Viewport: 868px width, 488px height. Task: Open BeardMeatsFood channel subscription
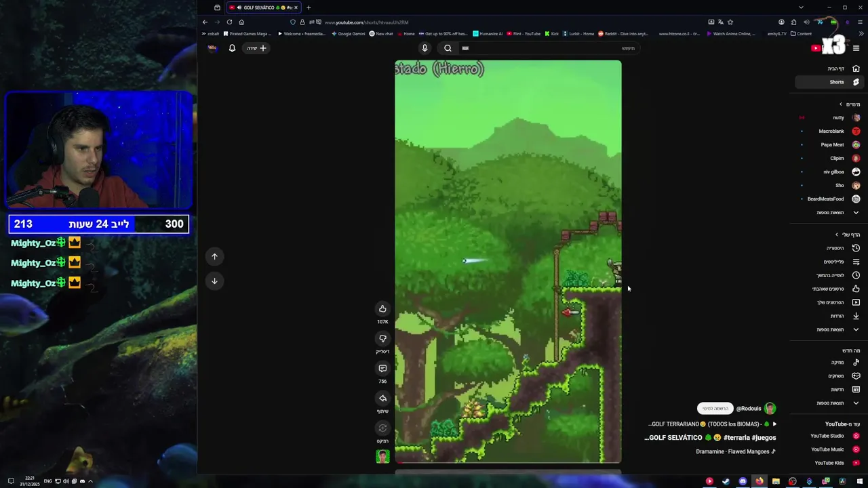tap(831, 199)
